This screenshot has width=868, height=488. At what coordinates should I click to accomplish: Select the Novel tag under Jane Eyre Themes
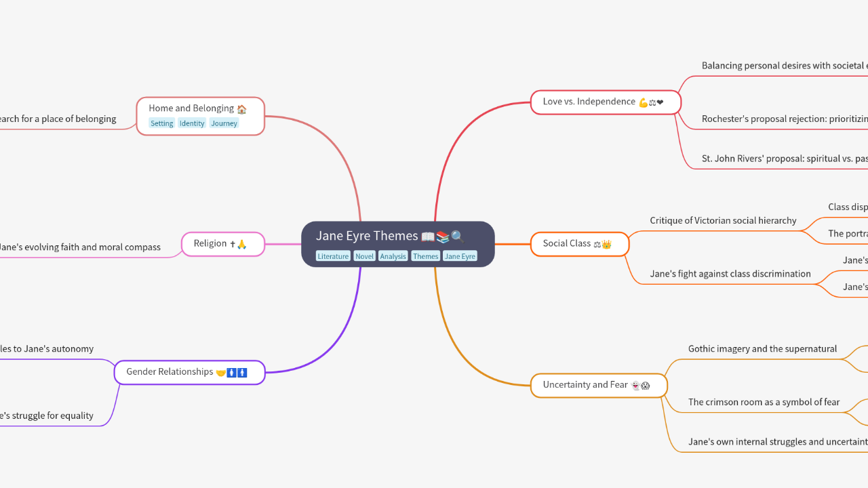[364, 256]
